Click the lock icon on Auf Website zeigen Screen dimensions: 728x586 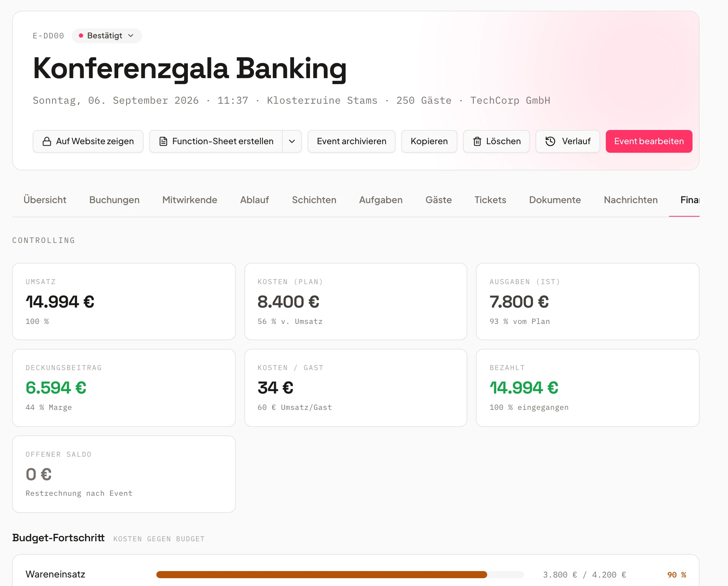click(47, 141)
